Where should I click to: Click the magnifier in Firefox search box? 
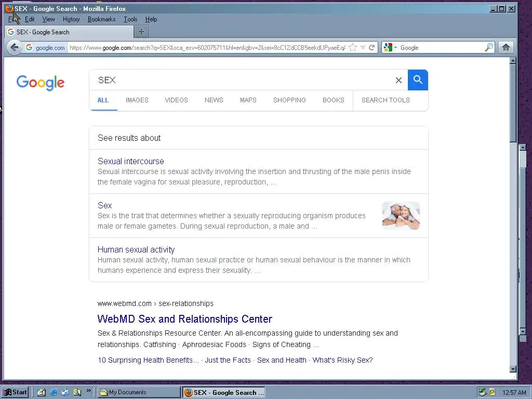pos(488,47)
